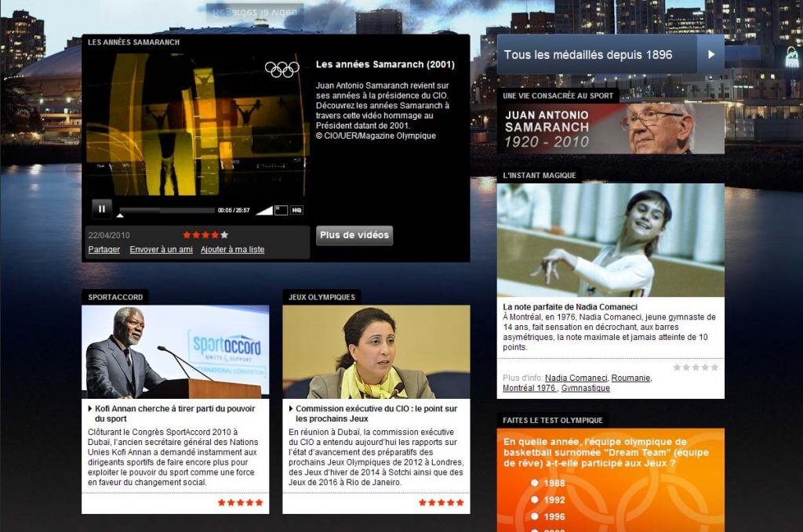Image resolution: width=803 pixels, height=532 pixels.
Task: Click FAITES LE TEST OLYMPIQUE tab
Action: point(553,420)
